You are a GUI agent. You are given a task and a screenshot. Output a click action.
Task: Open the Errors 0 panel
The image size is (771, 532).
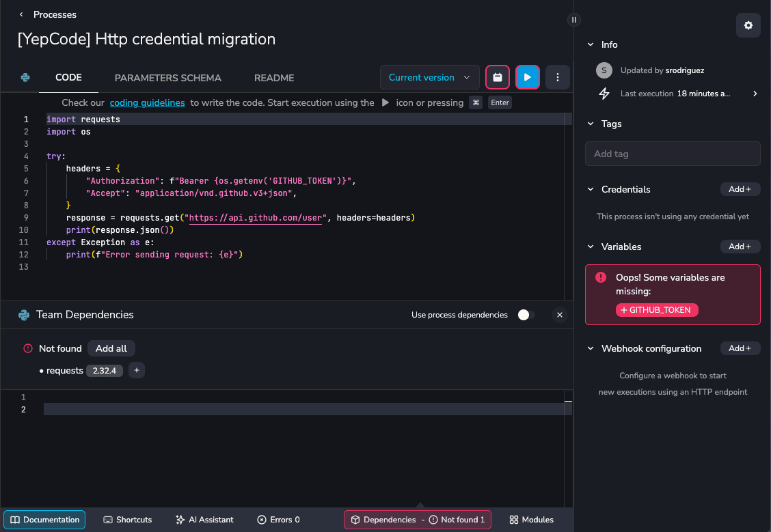[278, 520]
